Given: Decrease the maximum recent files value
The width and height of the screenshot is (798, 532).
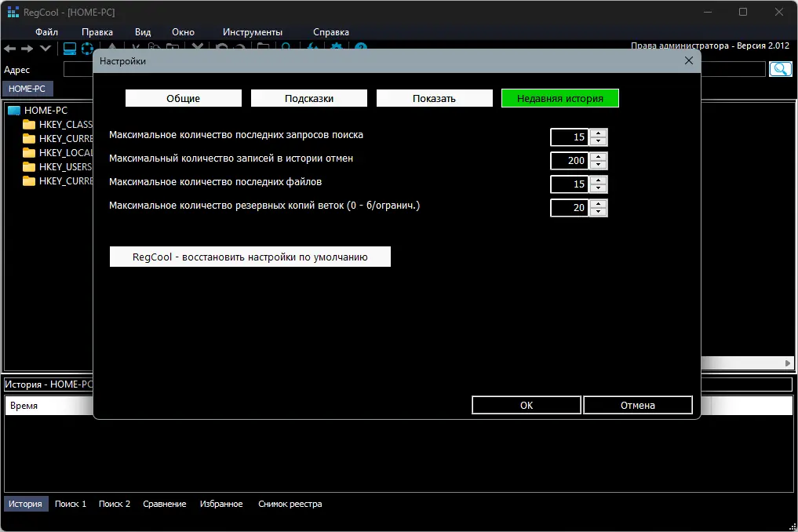Looking at the screenshot, I should 599,188.
